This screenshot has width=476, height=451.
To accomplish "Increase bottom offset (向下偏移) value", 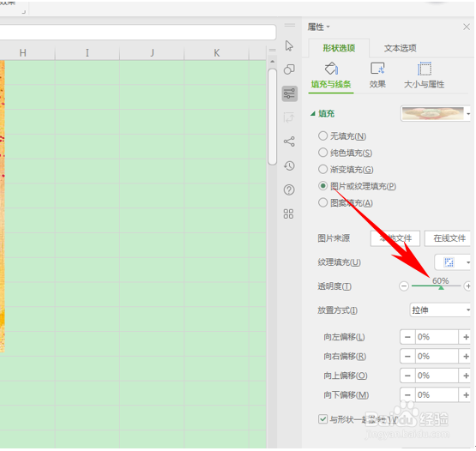I will (x=466, y=395).
